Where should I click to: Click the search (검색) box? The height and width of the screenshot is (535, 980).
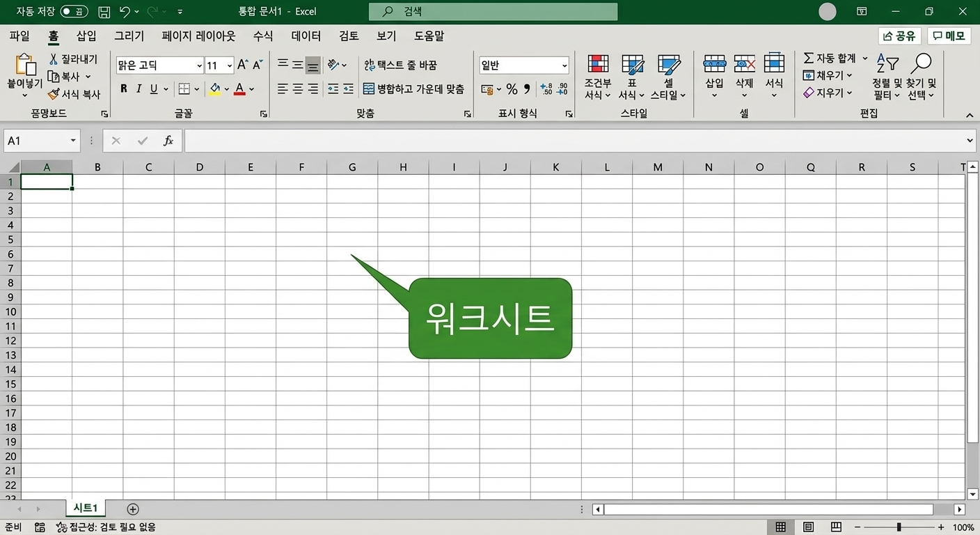[x=493, y=12]
